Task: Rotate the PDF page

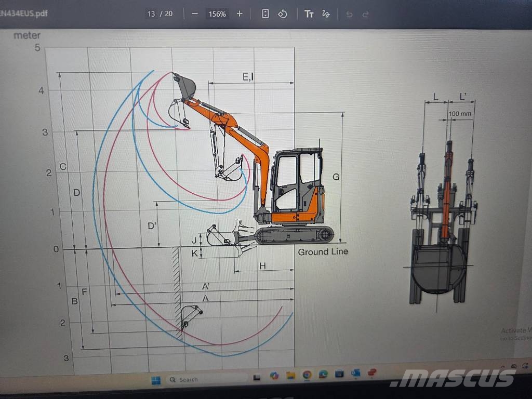Action: tap(282, 14)
